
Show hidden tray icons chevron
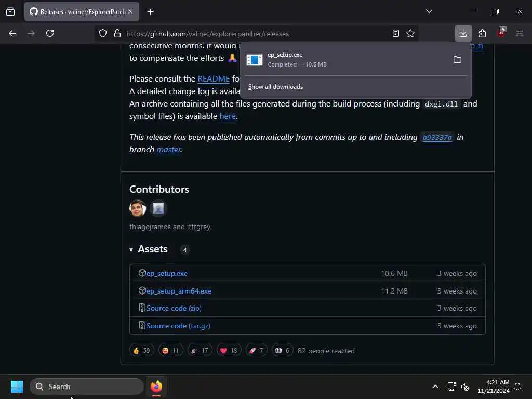pyautogui.click(x=435, y=387)
